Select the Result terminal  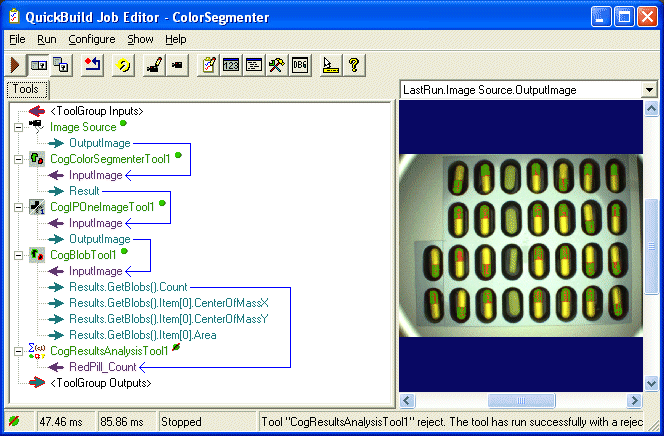point(84,191)
